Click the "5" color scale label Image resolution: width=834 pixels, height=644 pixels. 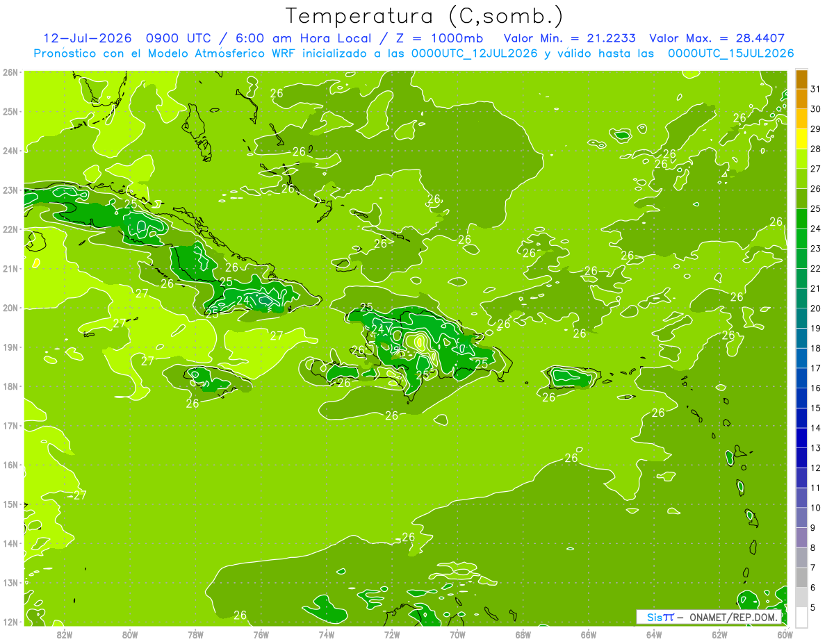coord(813,607)
